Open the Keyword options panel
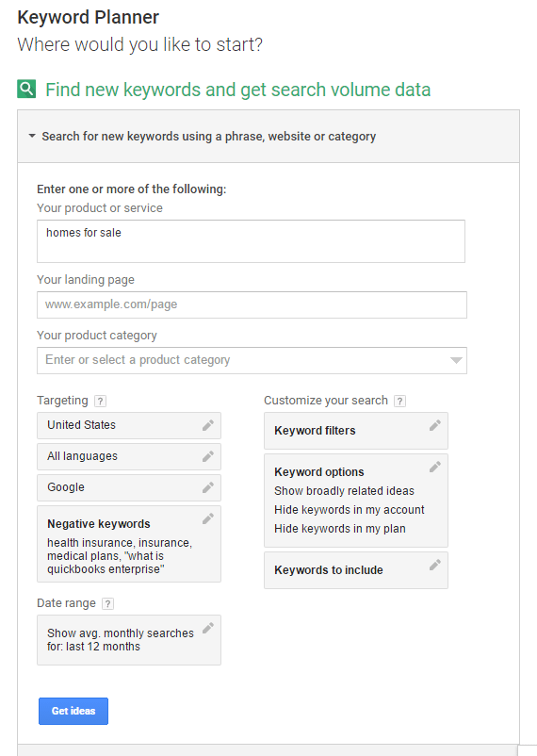Image resolution: width=537 pixels, height=756 pixels. tap(356, 500)
